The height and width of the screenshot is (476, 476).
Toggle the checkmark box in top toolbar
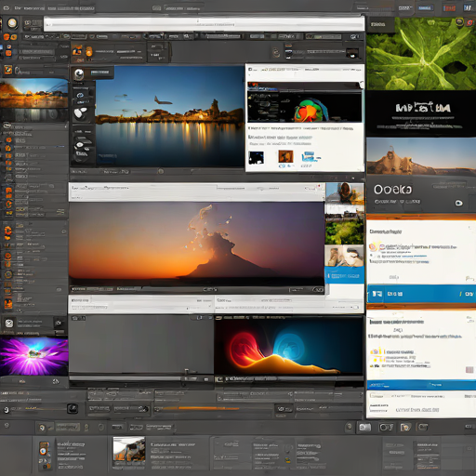pyautogui.click(x=92, y=36)
